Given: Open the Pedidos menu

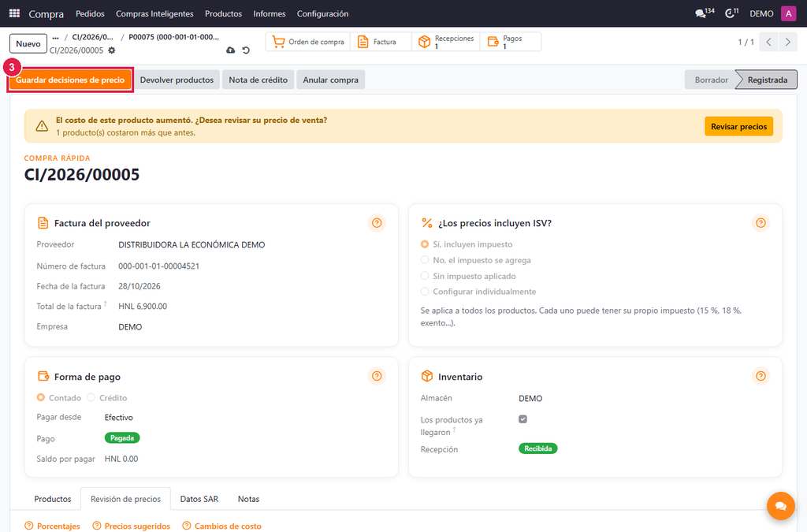Looking at the screenshot, I should click(x=90, y=14).
